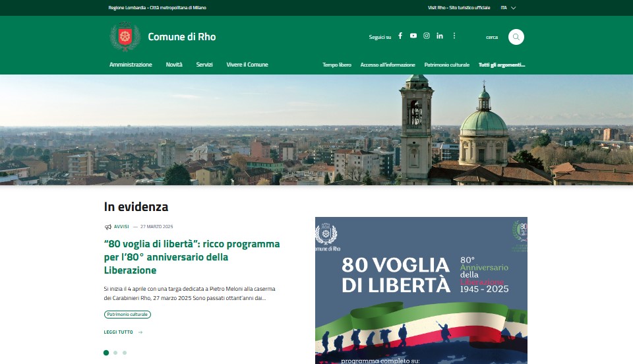The width and height of the screenshot is (633, 364).
Task: Open the LinkedIn social icon
Action: pyautogui.click(x=440, y=36)
